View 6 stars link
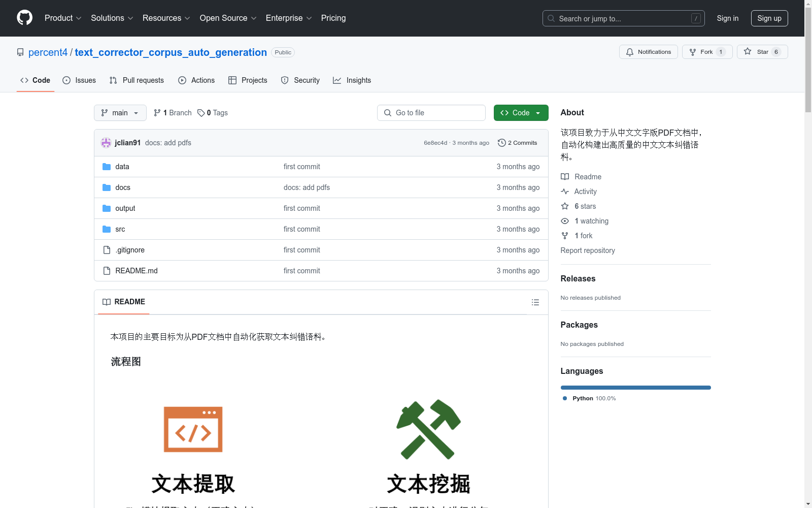 [579, 206]
